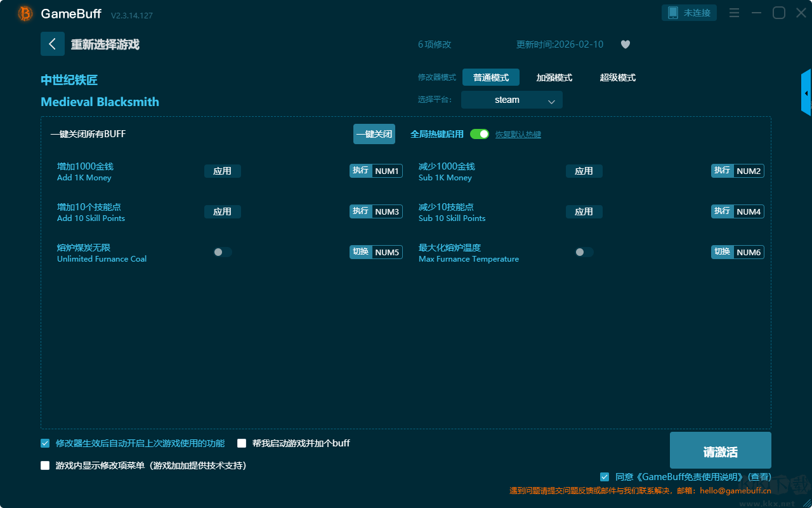The image size is (812, 508).
Task: Select the 加强模式 mode tab
Action: point(554,77)
